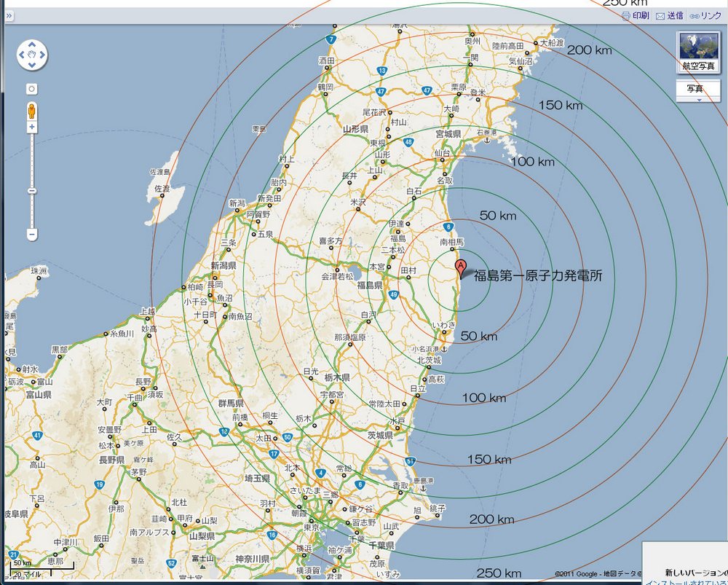Switch to 航空写真 aerial view thumbnail
The height and width of the screenshot is (585, 728).
698,52
